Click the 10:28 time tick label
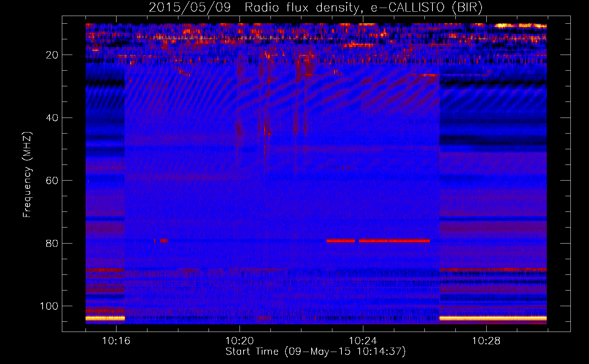Screen dimensions: 589x364 486,341
